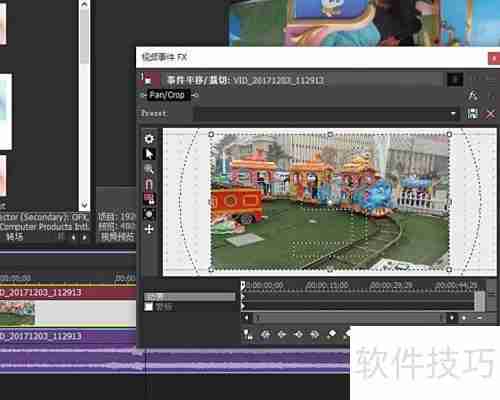
Task: Toggle the Move Freely cross-arrows icon
Action: [149, 229]
